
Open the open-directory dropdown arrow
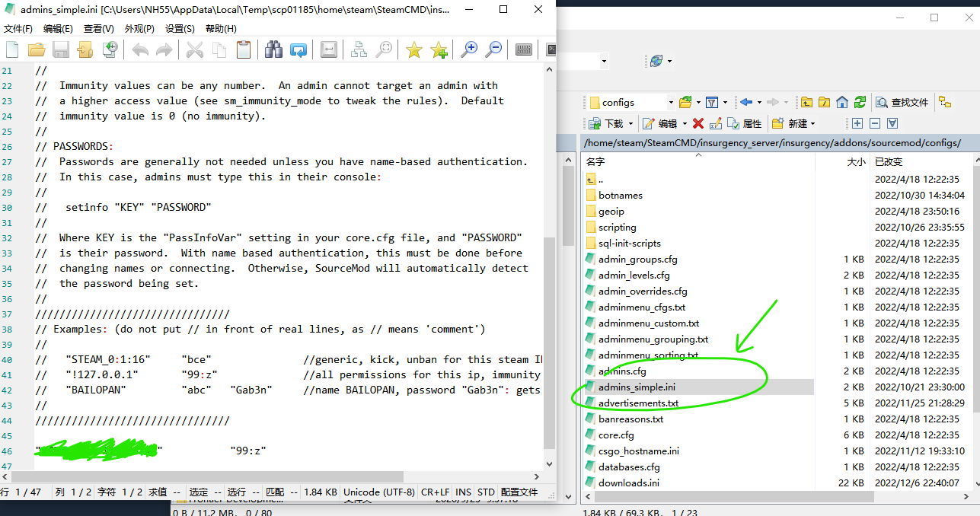coord(697,102)
